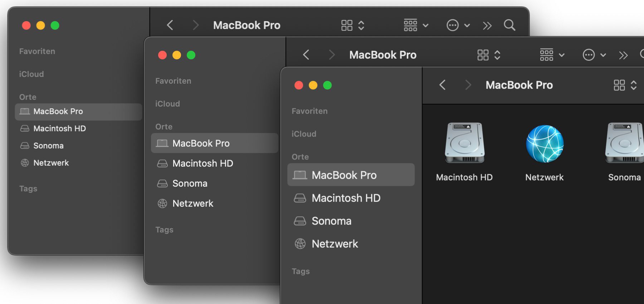Click the Tags heading in the frontmost sidebar

(x=301, y=271)
